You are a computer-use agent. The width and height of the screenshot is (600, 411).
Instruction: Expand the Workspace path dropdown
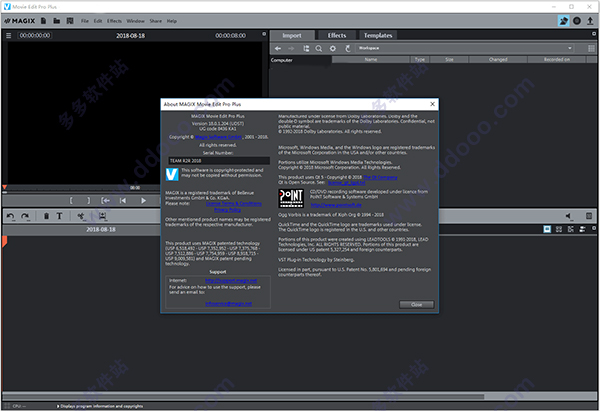click(570, 48)
